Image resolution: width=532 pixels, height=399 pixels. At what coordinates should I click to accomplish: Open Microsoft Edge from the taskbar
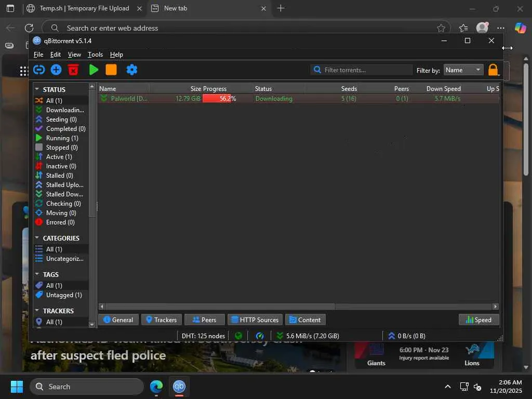pyautogui.click(x=156, y=387)
